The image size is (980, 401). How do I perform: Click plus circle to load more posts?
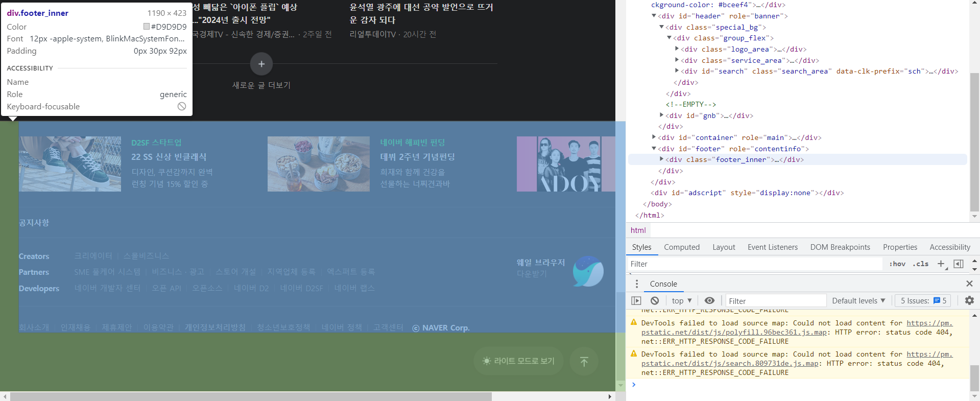tap(261, 64)
